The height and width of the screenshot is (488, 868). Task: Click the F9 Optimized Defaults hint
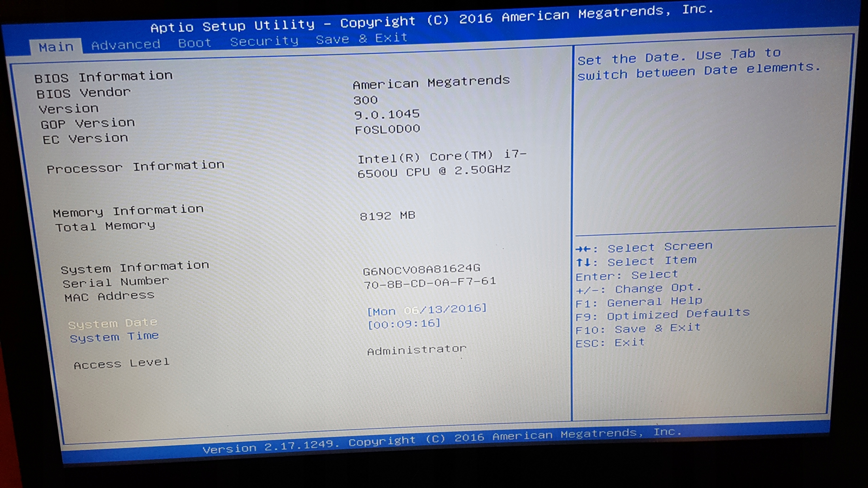pos(663,315)
